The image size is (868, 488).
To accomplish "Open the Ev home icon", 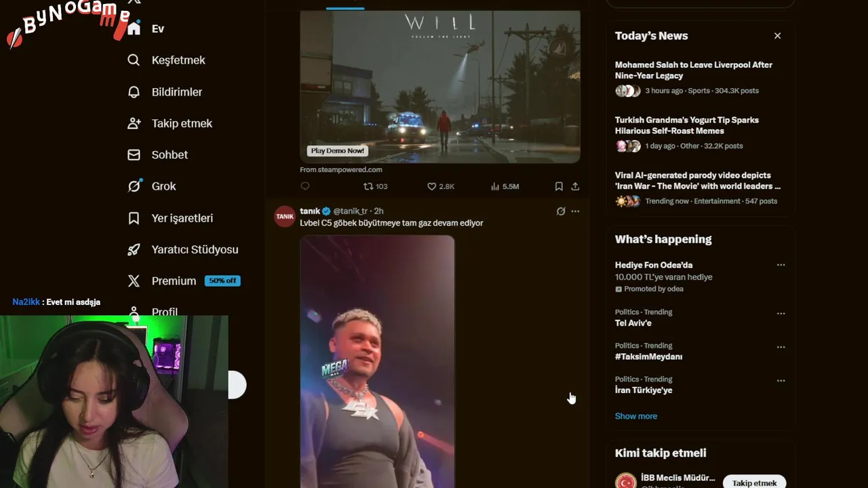I will [134, 28].
